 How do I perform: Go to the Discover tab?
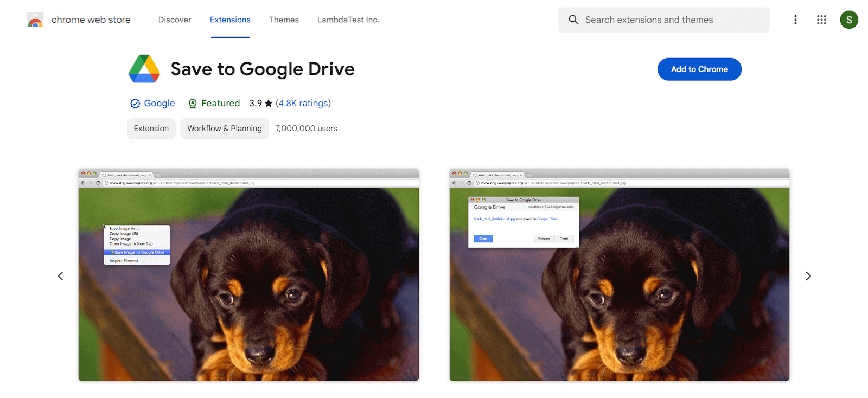pos(175,20)
